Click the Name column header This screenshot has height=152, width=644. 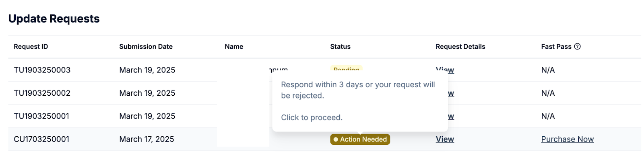tap(234, 47)
